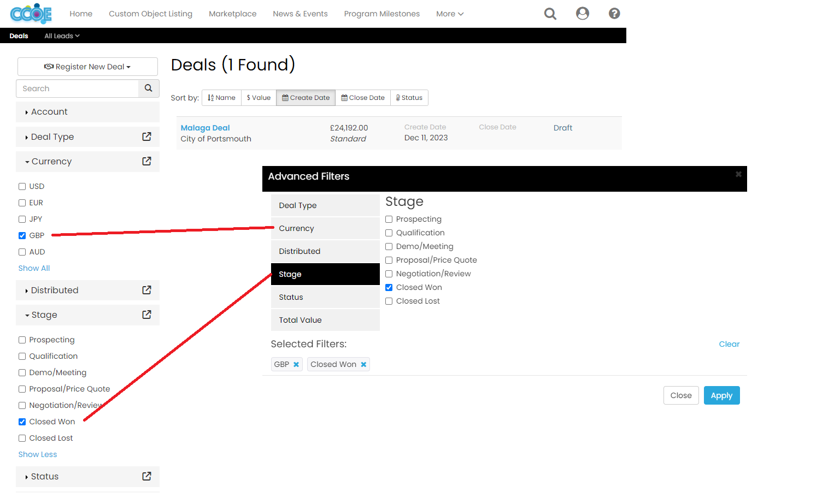Sort deals by Create Date

click(306, 98)
